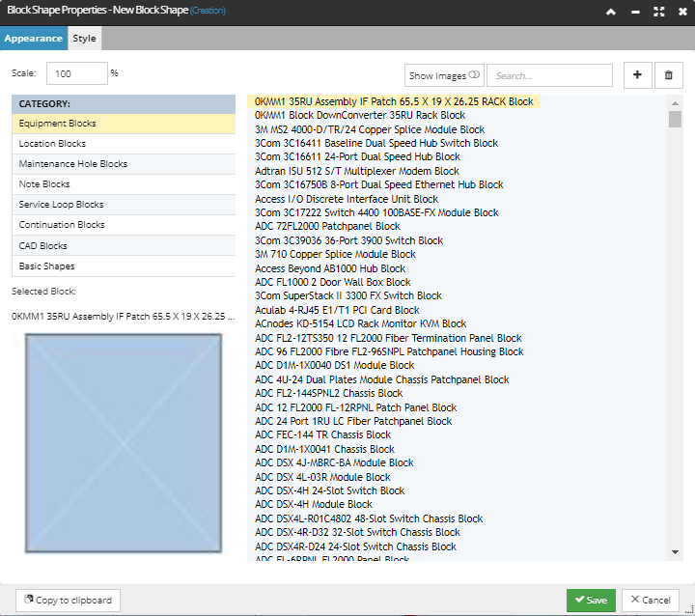This screenshot has height=616, width=695.
Task: Select 3Com 3C16750B 8-Port Ethernet Hub Block
Action: click(x=379, y=185)
